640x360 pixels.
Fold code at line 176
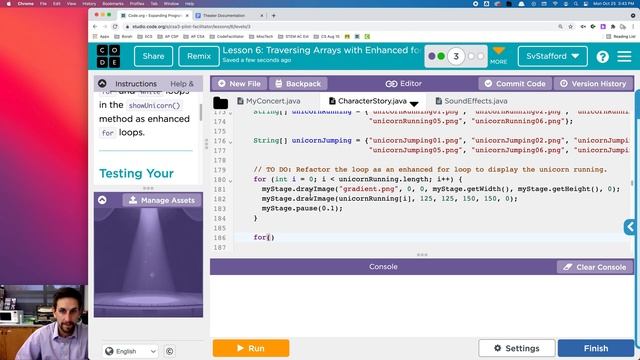coord(231,142)
